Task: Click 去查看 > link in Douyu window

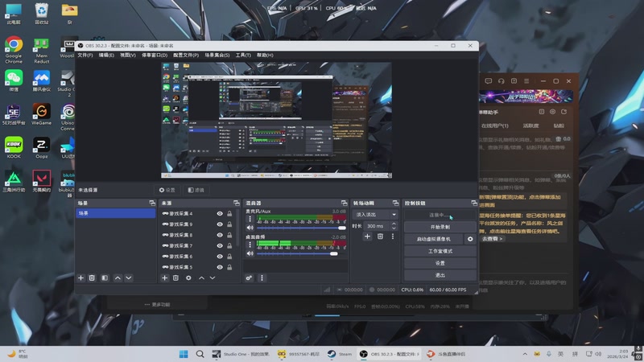Action: tap(492, 238)
